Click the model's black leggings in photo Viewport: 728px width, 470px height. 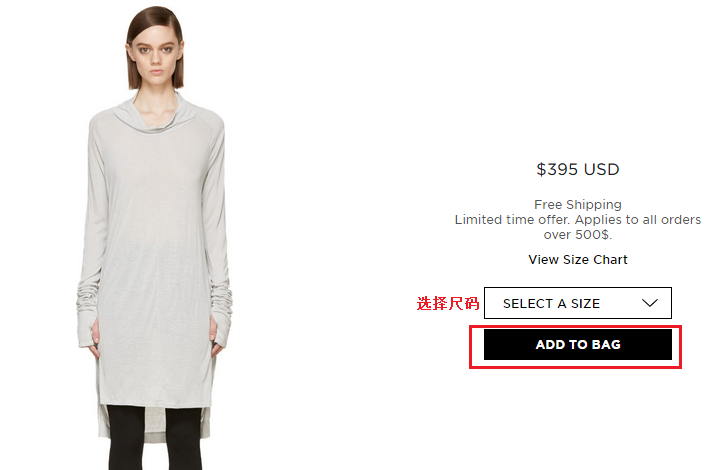155,437
